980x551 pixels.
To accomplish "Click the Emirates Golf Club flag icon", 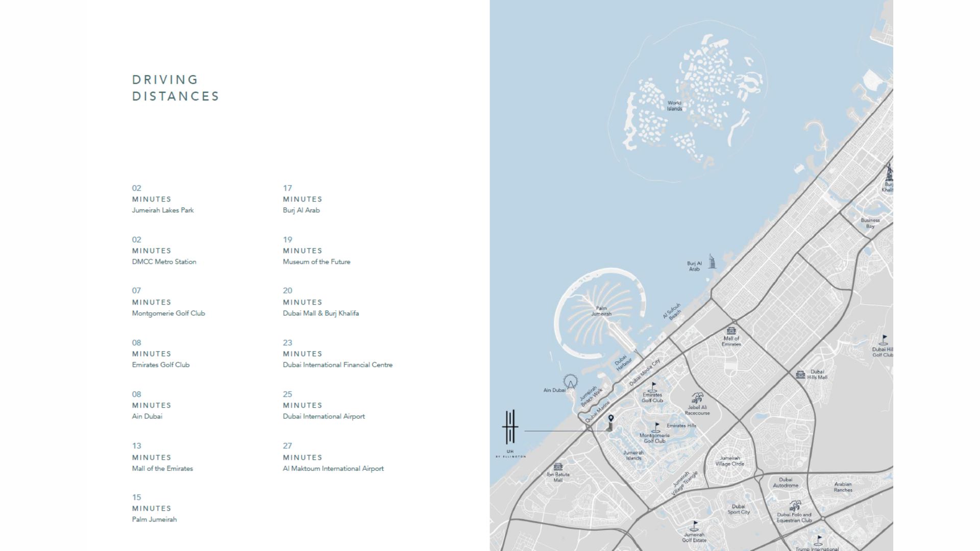I will 653,387.
